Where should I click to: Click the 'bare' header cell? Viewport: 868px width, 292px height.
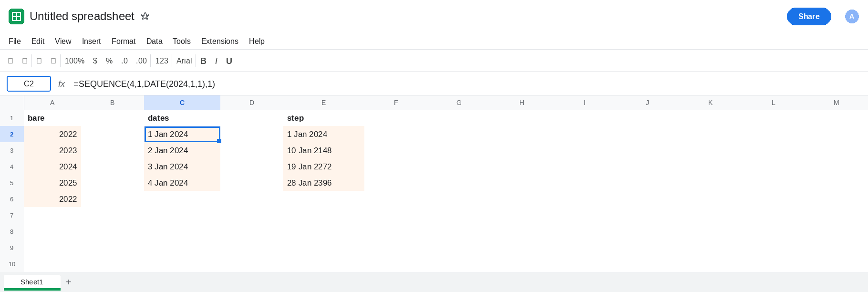click(x=52, y=118)
